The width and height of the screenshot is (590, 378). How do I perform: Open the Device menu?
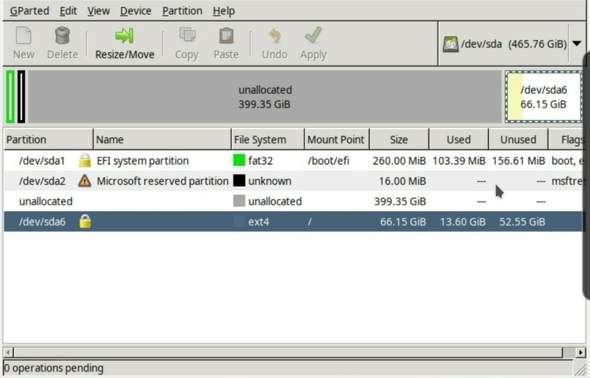pos(135,11)
